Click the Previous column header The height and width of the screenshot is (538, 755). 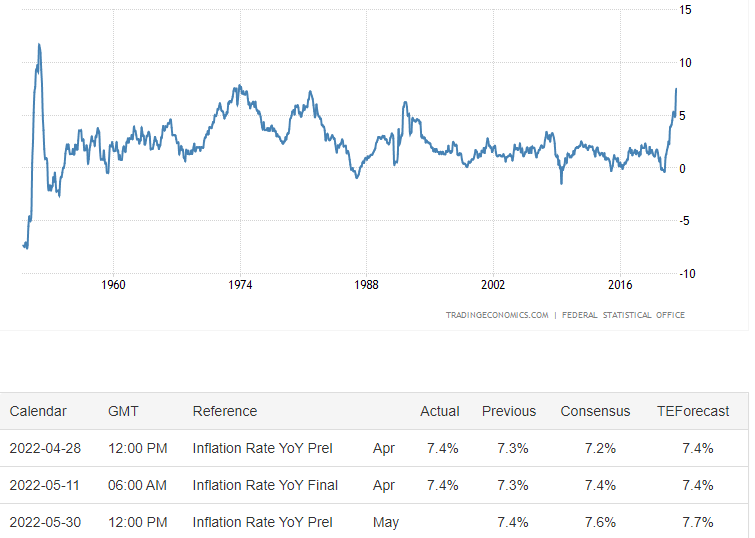(x=509, y=411)
